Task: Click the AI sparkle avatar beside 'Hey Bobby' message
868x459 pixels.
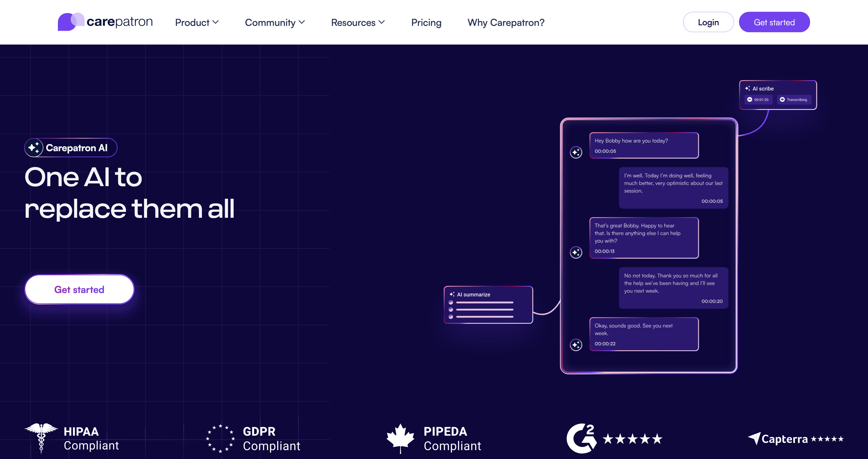Action: (576, 152)
